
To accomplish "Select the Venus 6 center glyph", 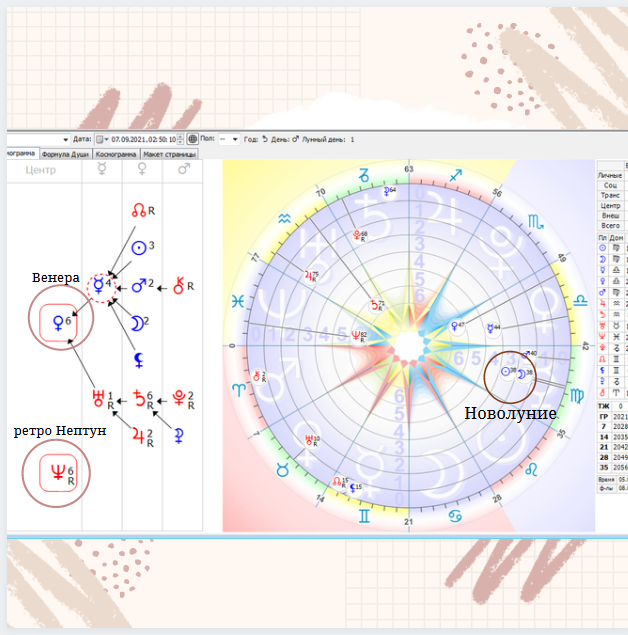I will (58, 323).
